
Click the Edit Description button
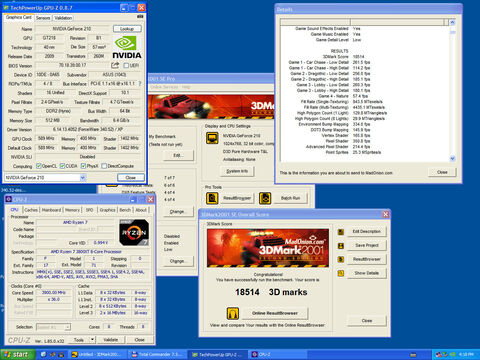point(367,231)
